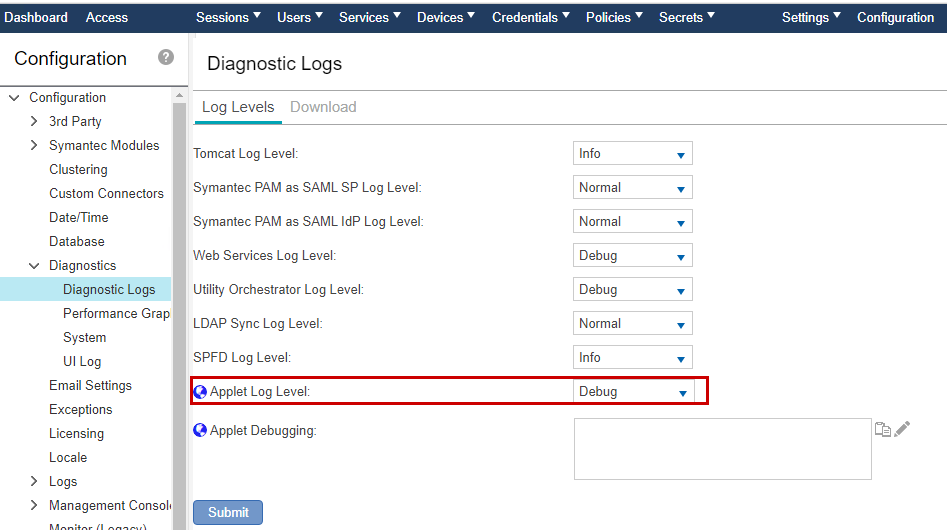Open Symantec PAM as SAML SP Log Level dropdown
The height and width of the screenshot is (530, 947).
632,187
